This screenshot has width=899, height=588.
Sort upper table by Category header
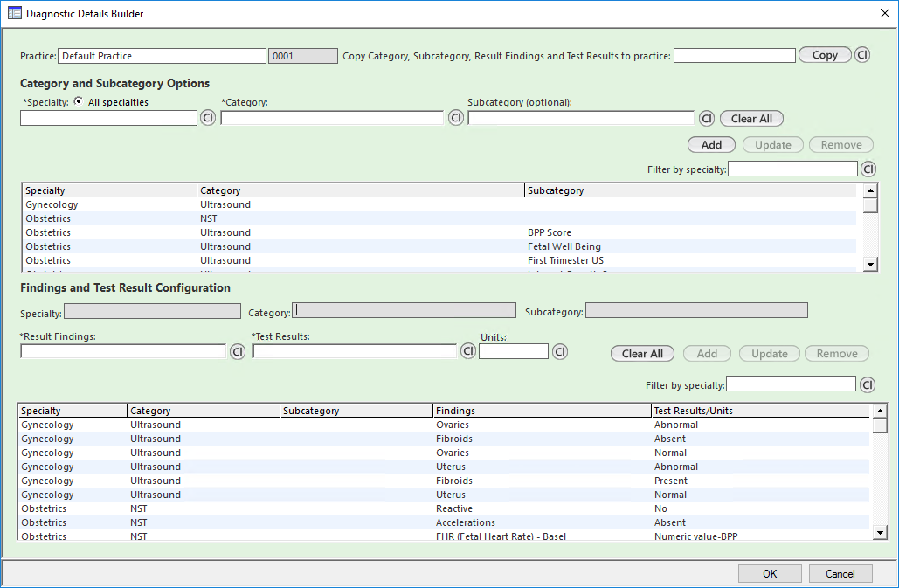361,190
